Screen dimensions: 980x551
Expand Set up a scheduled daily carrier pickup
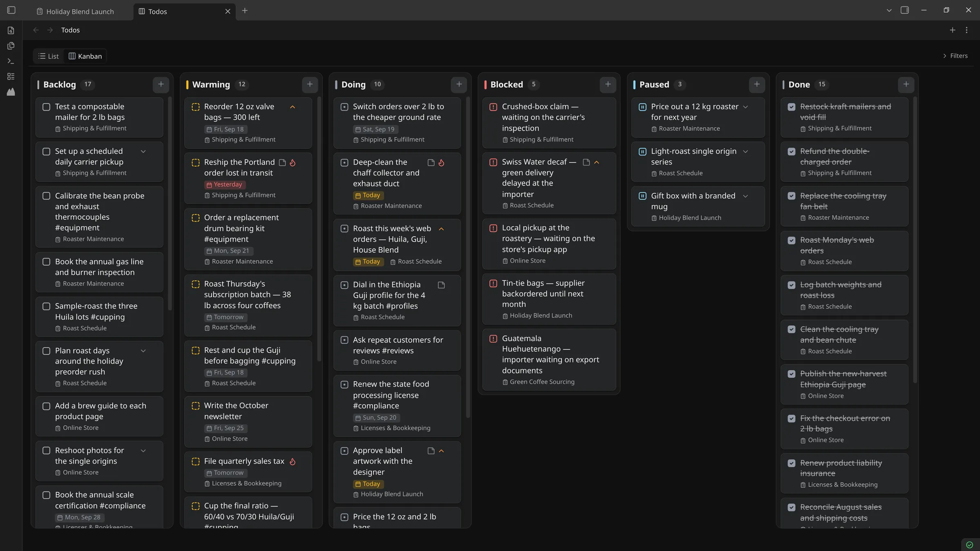click(x=143, y=151)
